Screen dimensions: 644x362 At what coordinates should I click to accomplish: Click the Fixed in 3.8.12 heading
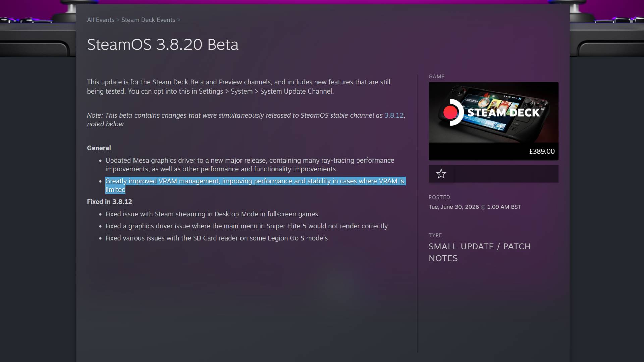point(109,202)
